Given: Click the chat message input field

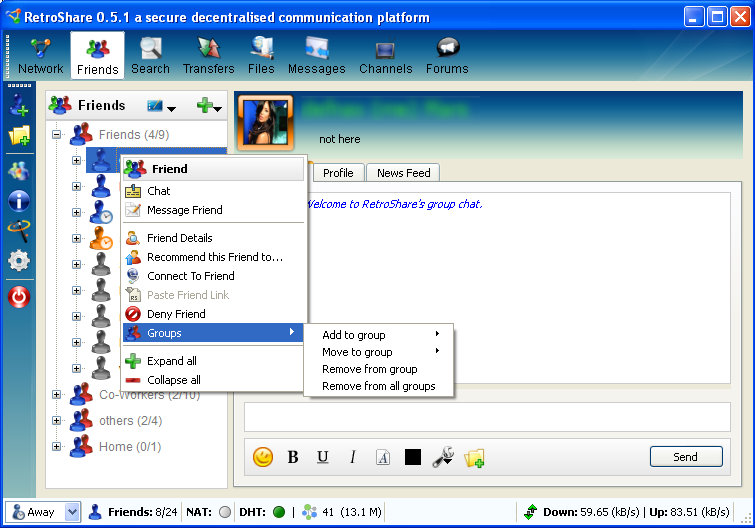Looking at the screenshot, I should pos(487,417).
